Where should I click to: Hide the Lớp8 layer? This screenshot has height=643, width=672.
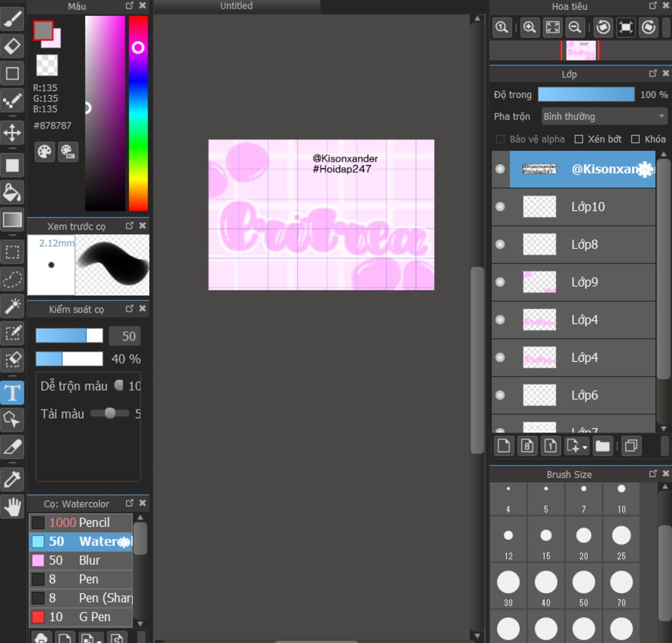(x=500, y=244)
